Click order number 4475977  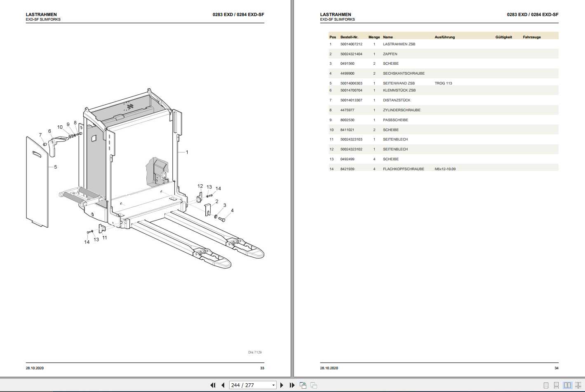pyautogui.click(x=347, y=110)
